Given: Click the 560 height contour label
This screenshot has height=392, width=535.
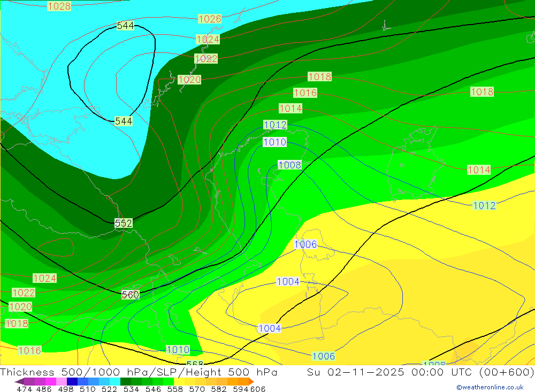Looking at the screenshot, I should (131, 295).
